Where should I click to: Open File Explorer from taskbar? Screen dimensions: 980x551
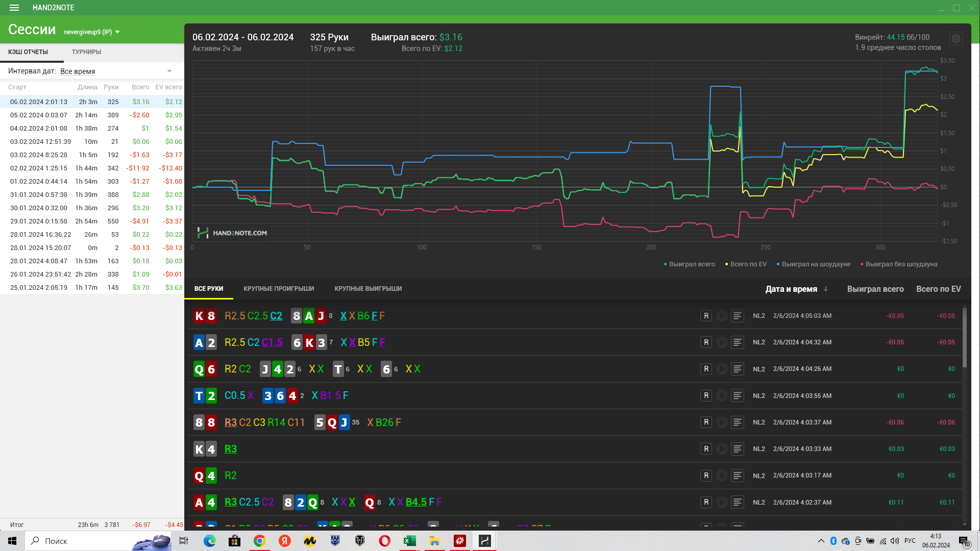click(x=435, y=541)
